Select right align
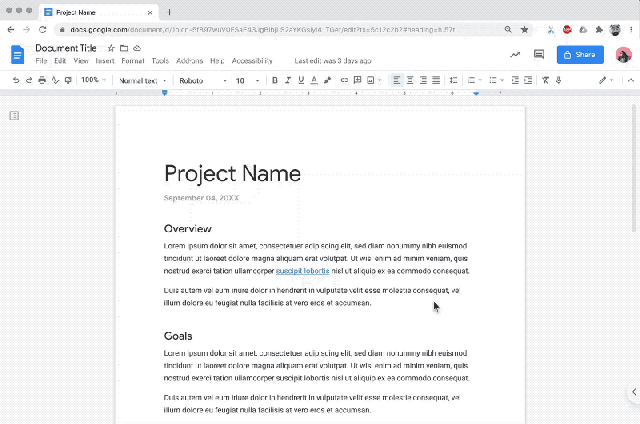The width and height of the screenshot is (640, 424). point(423,80)
